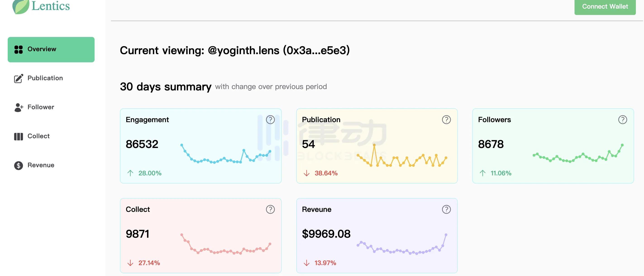Image resolution: width=644 pixels, height=276 pixels.
Task: Open help icon on Publication card
Action: [x=446, y=120]
